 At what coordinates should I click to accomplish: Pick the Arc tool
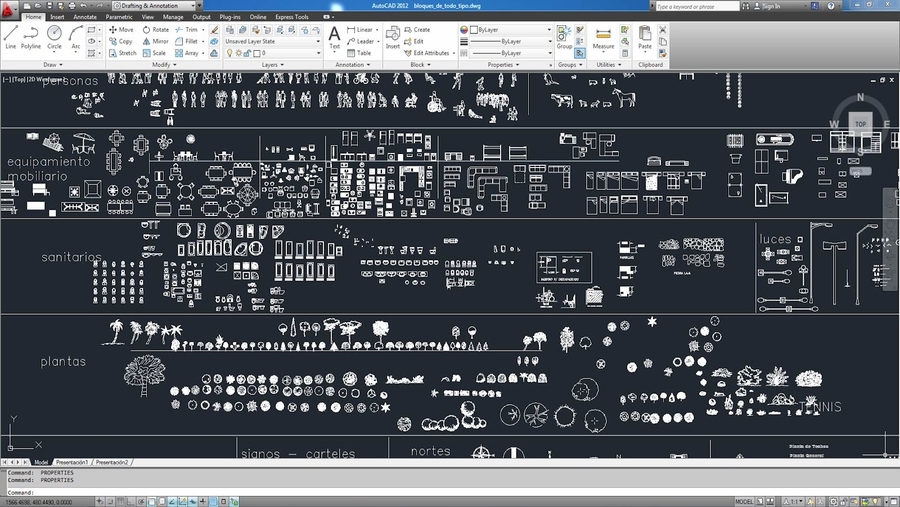point(75,38)
